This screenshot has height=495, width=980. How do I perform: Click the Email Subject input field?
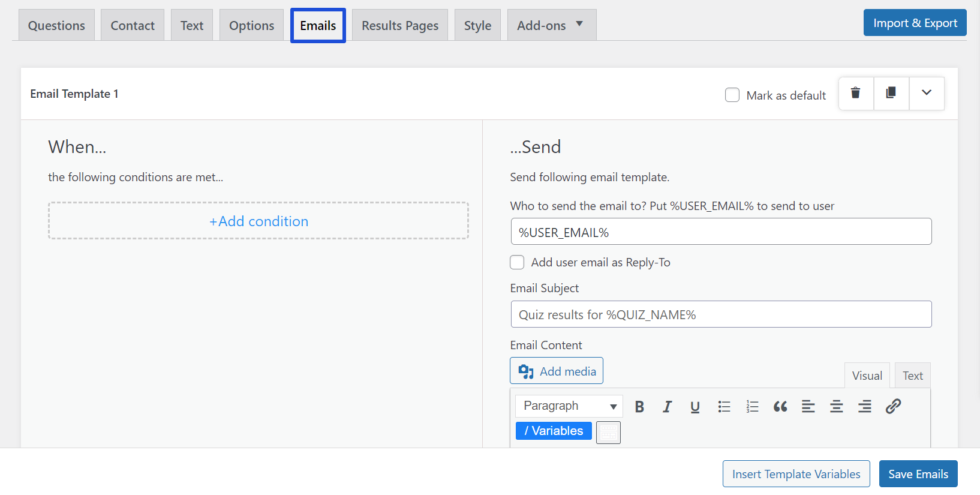(721, 314)
